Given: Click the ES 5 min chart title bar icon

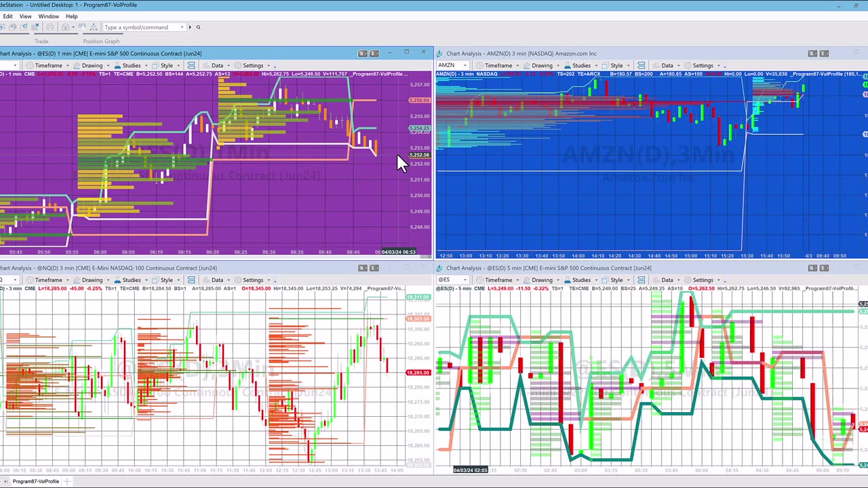Looking at the screenshot, I should point(439,268).
